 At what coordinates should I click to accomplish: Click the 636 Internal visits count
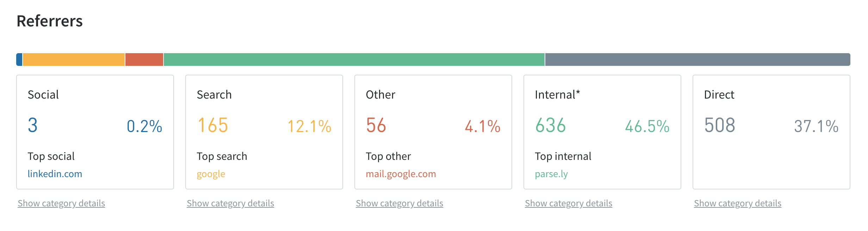tap(550, 125)
